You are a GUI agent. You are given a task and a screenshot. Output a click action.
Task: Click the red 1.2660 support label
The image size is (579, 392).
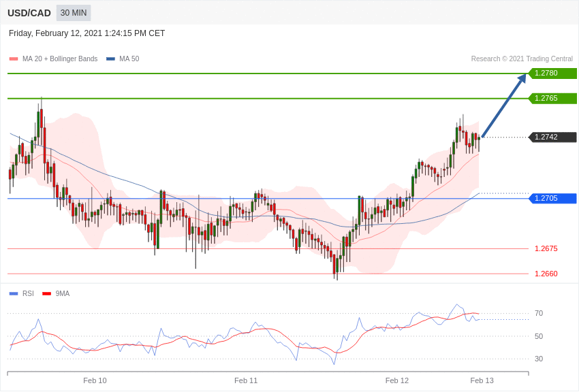click(x=546, y=274)
